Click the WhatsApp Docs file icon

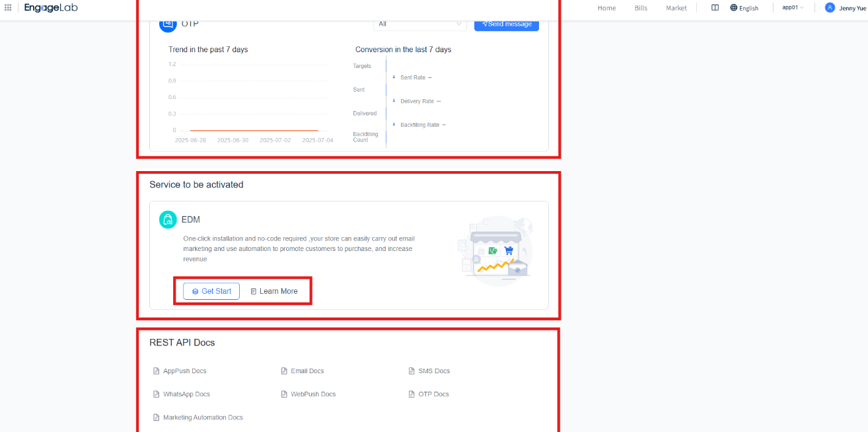click(157, 394)
